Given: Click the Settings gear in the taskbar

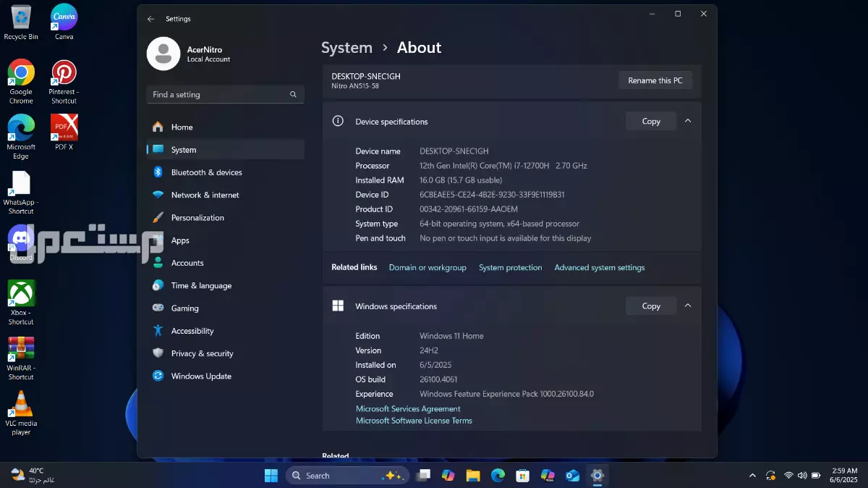Looking at the screenshot, I should coord(597,476).
